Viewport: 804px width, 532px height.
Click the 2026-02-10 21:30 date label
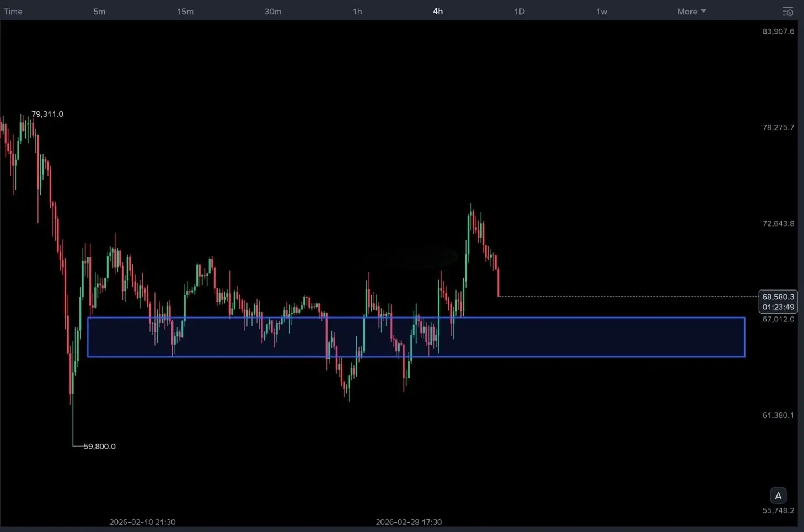pos(142,522)
